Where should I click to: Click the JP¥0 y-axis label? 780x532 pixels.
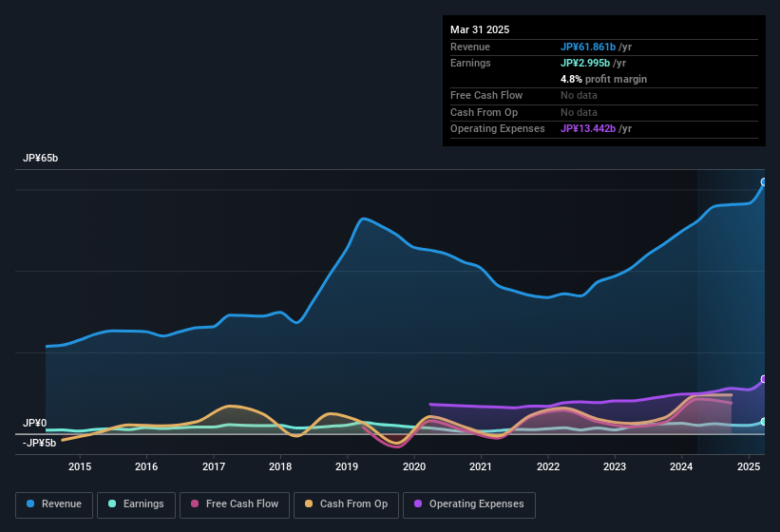[x=34, y=423]
